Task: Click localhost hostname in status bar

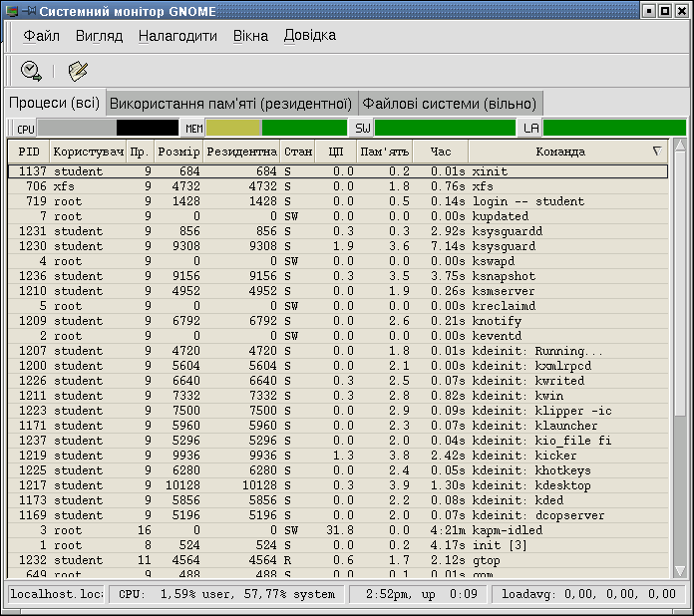Action: tap(56, 594)
